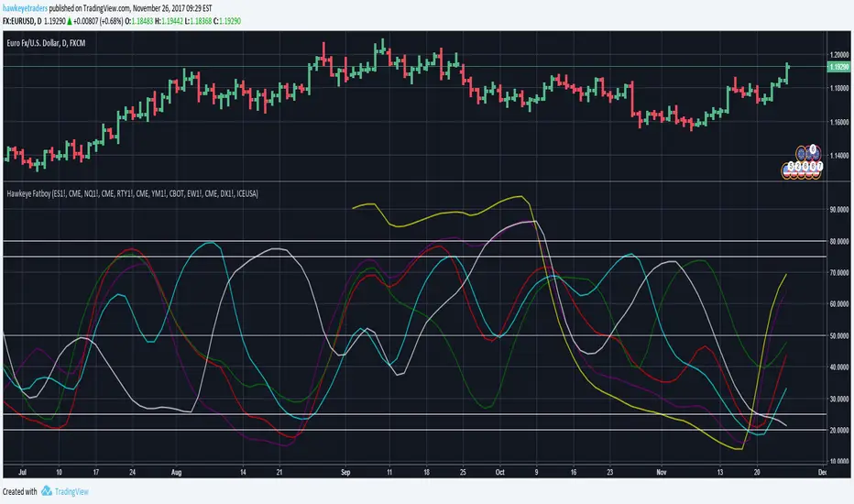854x504 pixels.
Task: Select the publication date November 26, 2017 text
Action: 159,8
